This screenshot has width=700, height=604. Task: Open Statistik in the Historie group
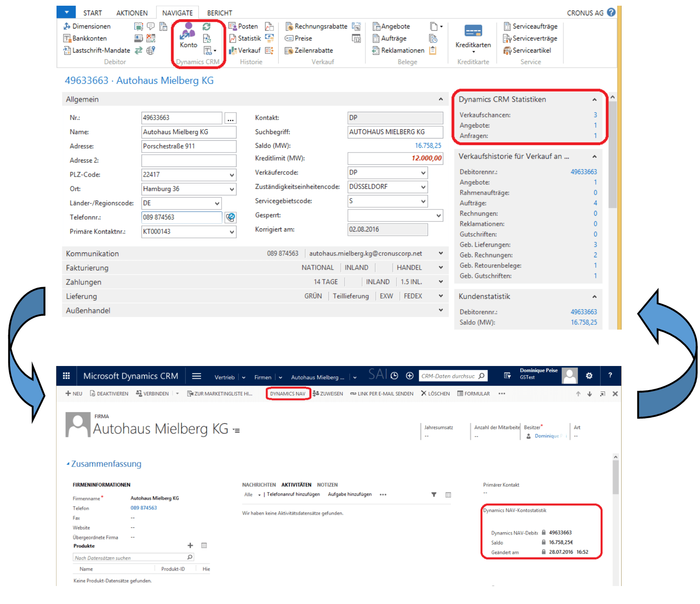pyautogui.click(x=245, y=38)
